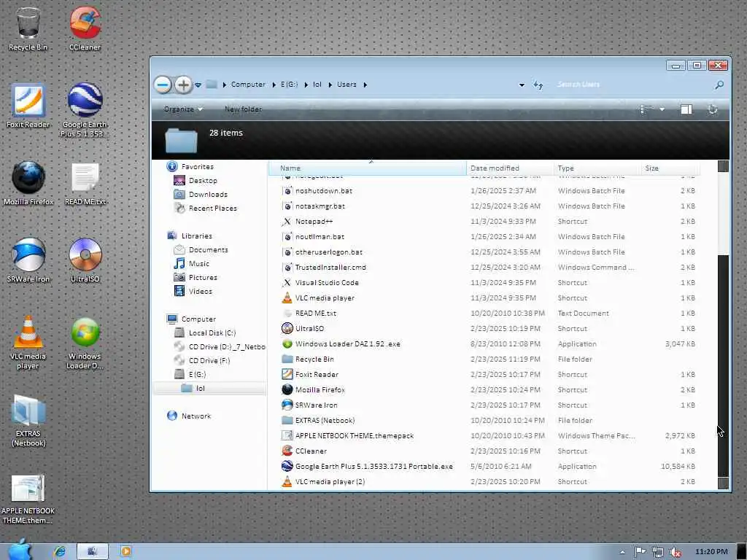This screenshot has width=747, height=560.
Task: Launch Mozilla Firefox from desktop
Action: [28, 183]
